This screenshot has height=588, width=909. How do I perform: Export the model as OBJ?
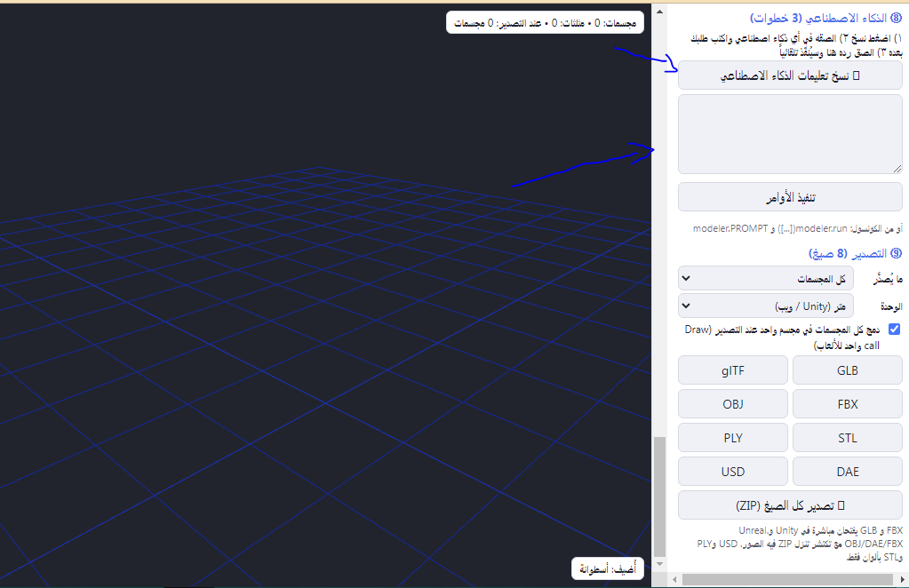click(733, 404)
